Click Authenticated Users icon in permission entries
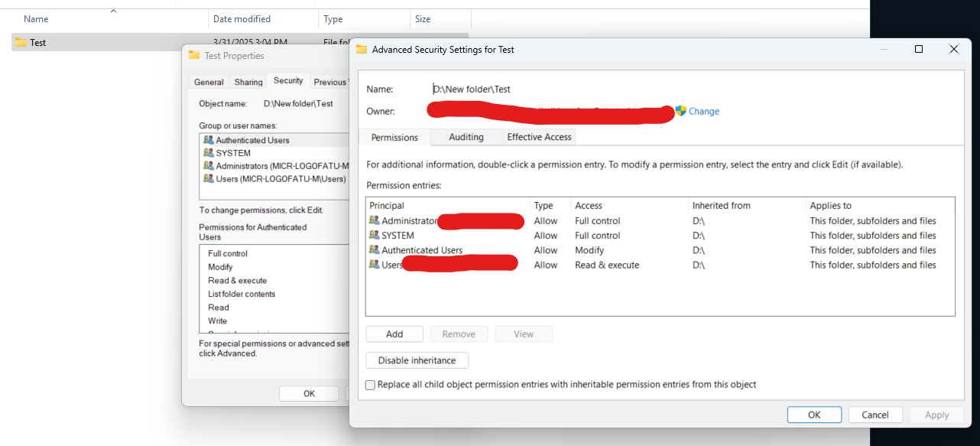 [374, 250]
